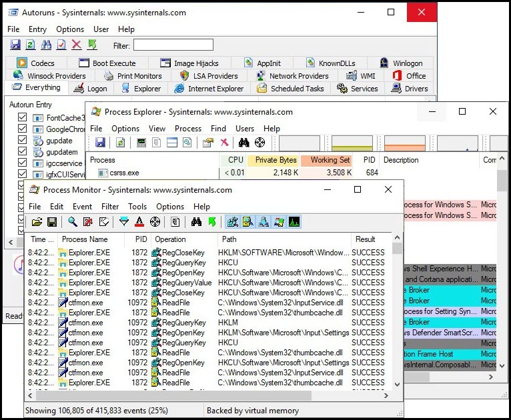Screen dimensions: 511x420
Task: Open the Process Tree icon in Process Monitor
Action: pyautogui.click(x=175, y=222)
